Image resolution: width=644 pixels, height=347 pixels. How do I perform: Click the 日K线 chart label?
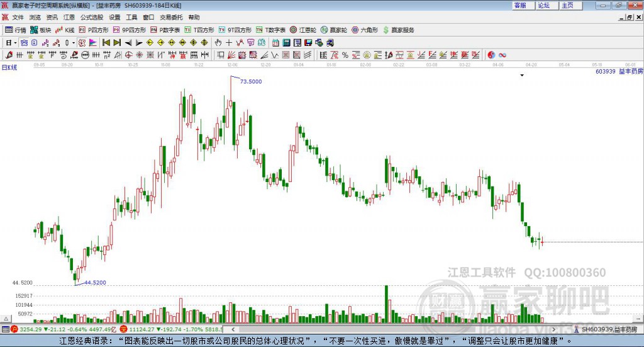point(9,67)
